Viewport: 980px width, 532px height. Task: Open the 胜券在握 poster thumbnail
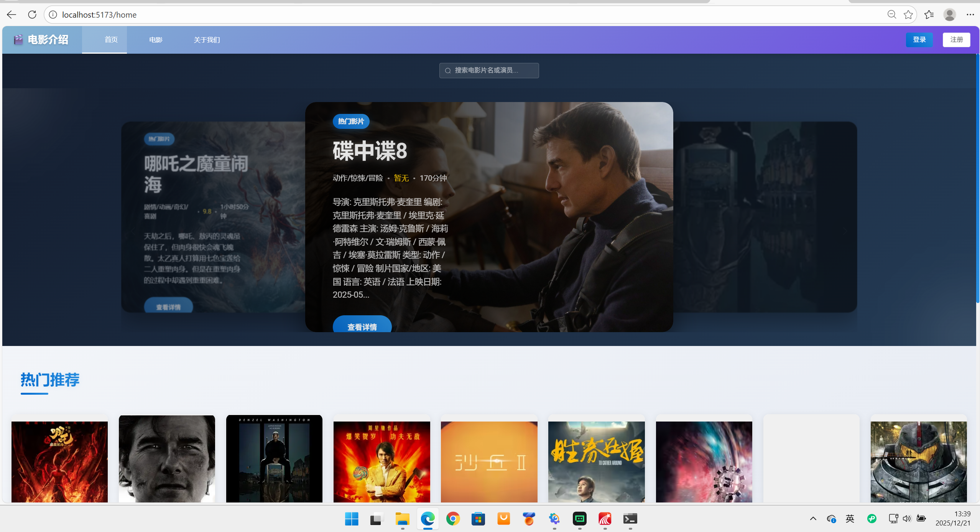597,462
